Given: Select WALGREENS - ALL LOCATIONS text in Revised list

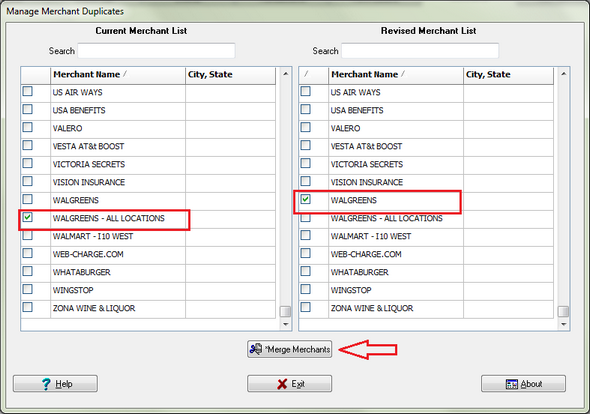Looking at the screenshot, I should coord(386,218).
